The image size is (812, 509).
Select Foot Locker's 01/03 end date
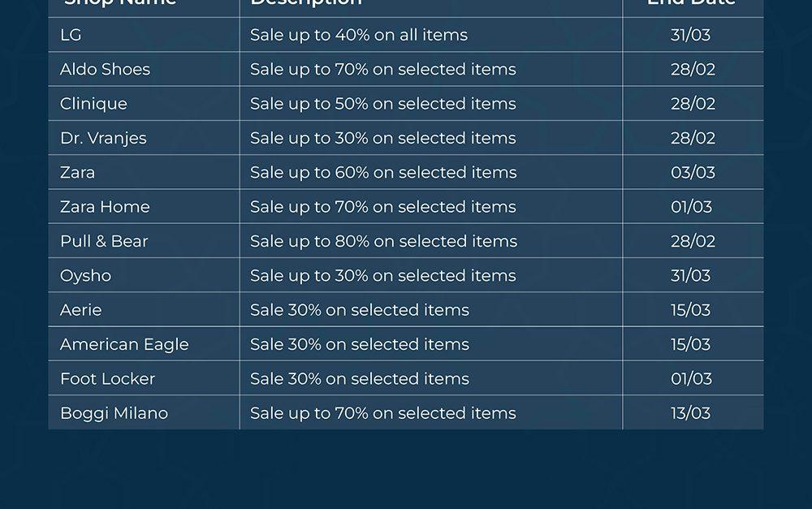pos(691,378)
